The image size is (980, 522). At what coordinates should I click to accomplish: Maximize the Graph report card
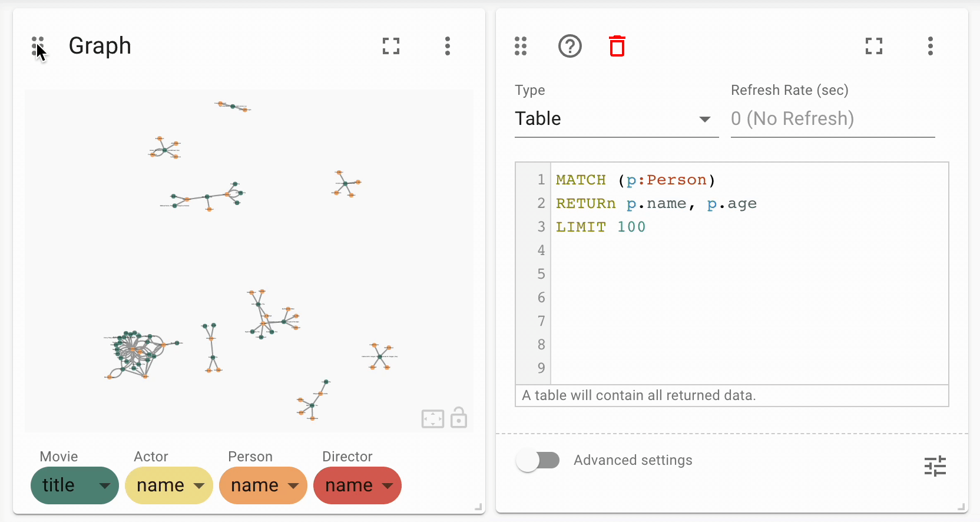[x=391, y=46]
